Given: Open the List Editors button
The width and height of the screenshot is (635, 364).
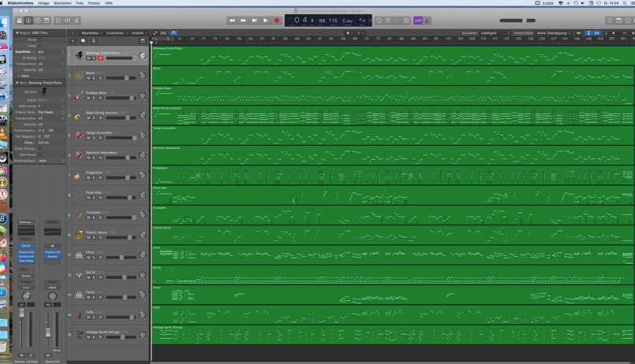Looking at the screenshot, I should [610, 20].
